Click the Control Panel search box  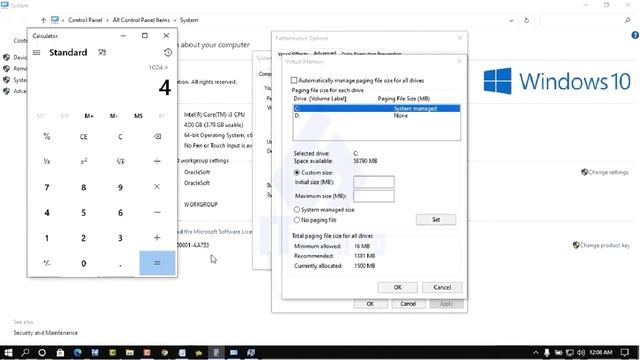point(586,20)
